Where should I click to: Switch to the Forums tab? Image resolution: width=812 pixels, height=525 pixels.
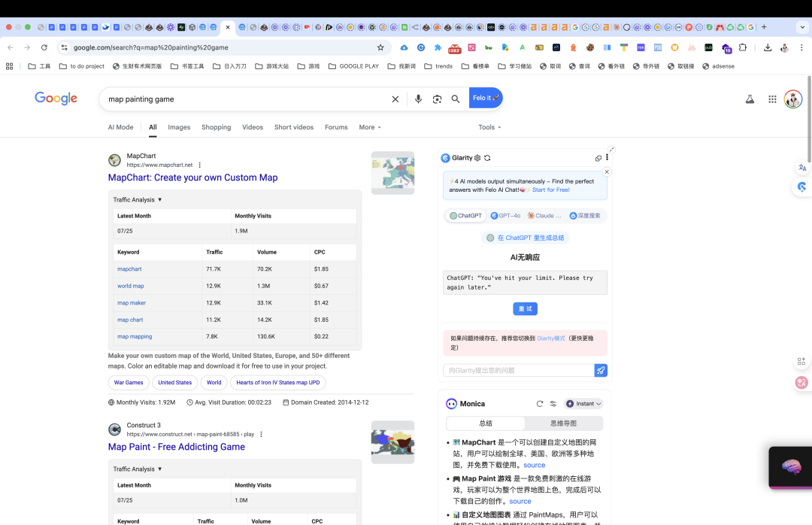[x=336, y=127]
